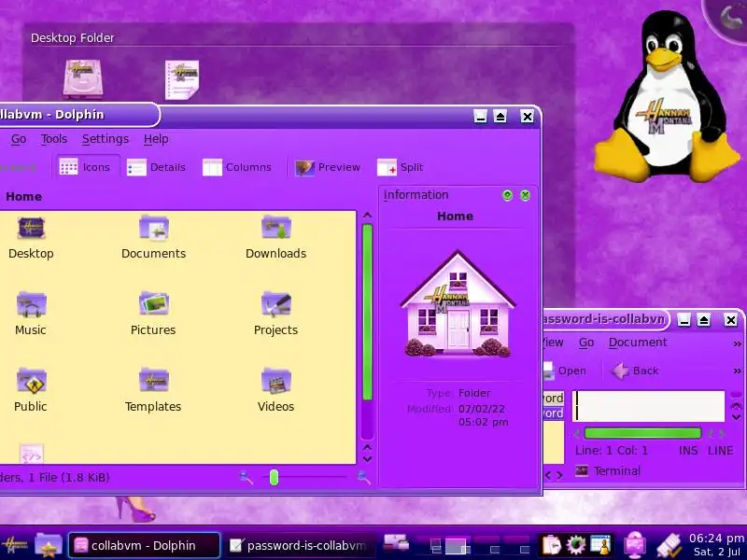
Task: Select the Projects folder icon
Action: tap(275, 315)
